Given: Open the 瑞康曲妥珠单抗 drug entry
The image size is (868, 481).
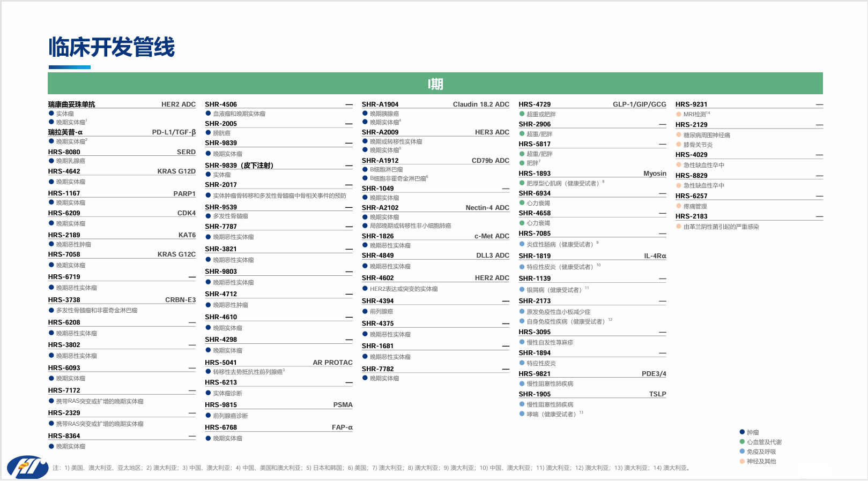Looking at the screenshot, I should pos(72,104).
